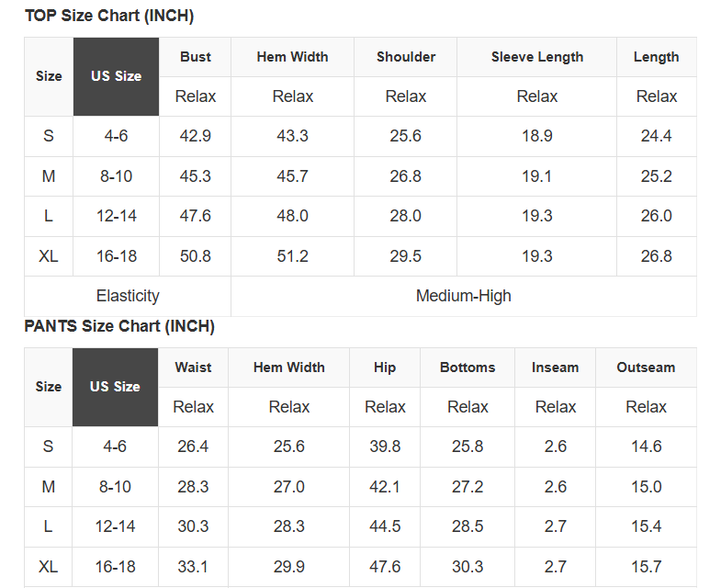The height and width of the screenshot is (588, 721).
Task: Select the dark US Size header in top chart
Action: [x=116, y=76]
